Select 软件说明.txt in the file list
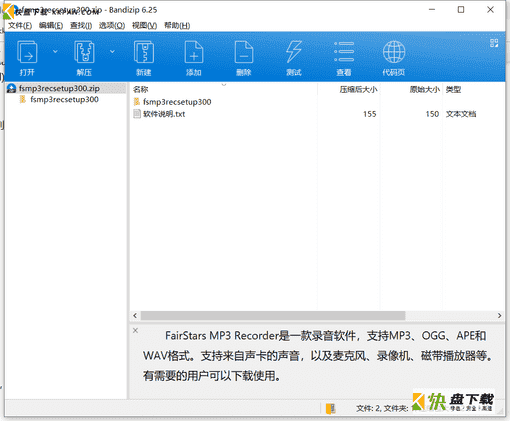The height and width of the screenshot is (421, 510). tap(164, 114)
